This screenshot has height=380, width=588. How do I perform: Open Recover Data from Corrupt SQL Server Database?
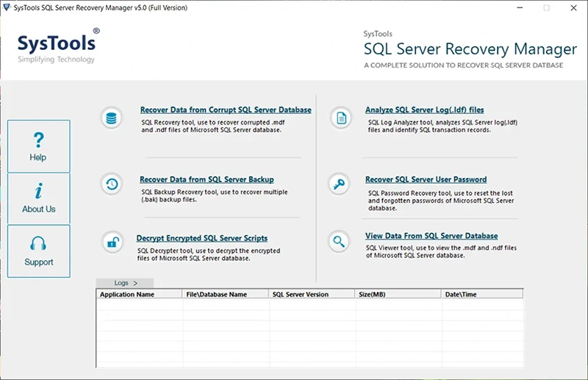pos(226,110)
